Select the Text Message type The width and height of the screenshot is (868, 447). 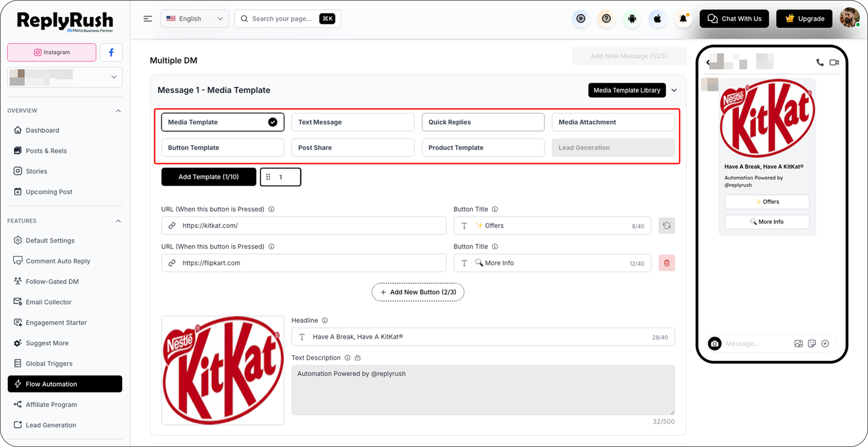tap(353, 122)
